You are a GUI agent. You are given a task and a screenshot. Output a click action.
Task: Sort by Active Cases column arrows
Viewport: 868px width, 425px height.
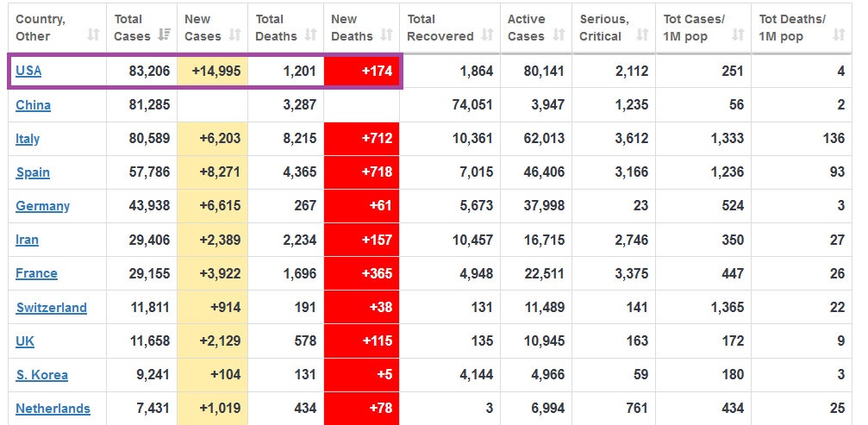(x=559, y=35)
